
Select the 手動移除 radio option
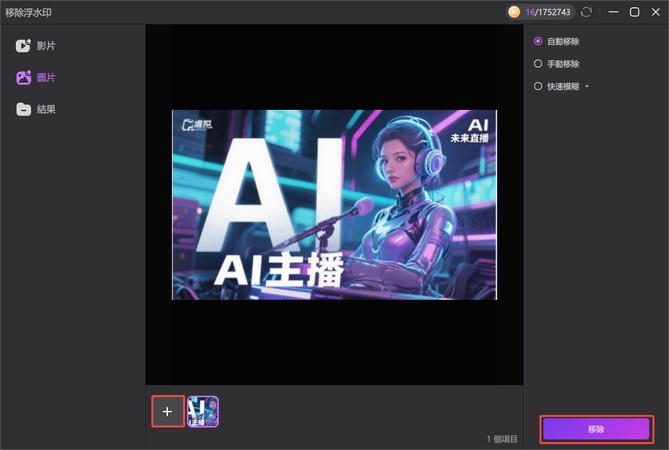point(539,64)
